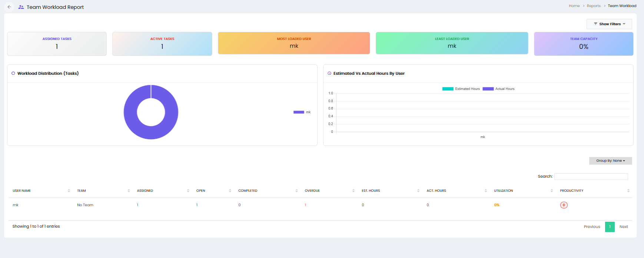644x258 pixels.
Task: Sort table by Overdue column arrows
Action: (x=353, y=191)
